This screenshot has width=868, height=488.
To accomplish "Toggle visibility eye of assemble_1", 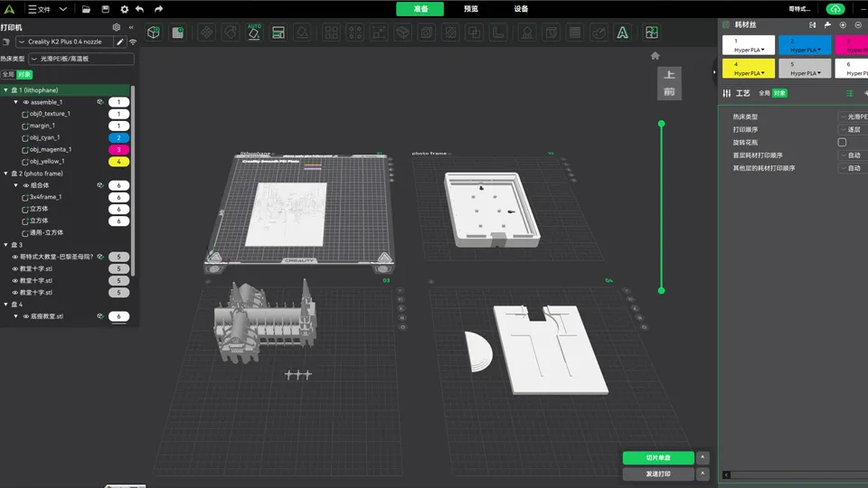I will pyautogui.click(x=26, y=102).
